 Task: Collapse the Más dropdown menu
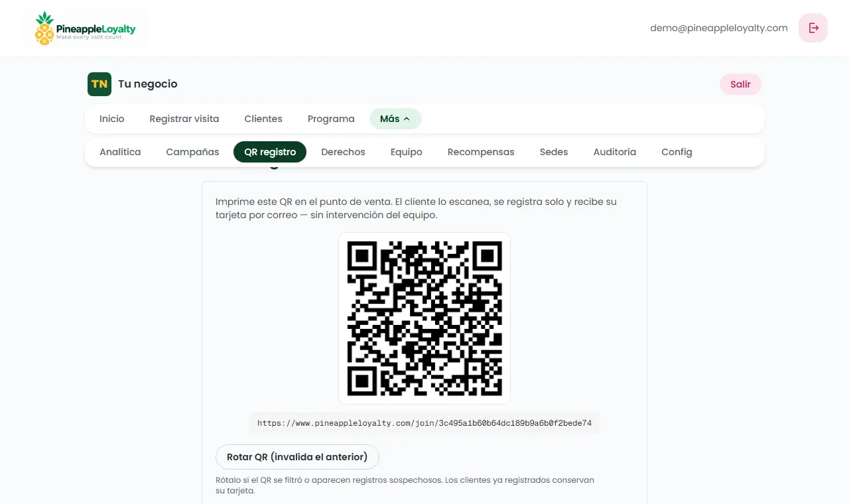tap(395, 119)
